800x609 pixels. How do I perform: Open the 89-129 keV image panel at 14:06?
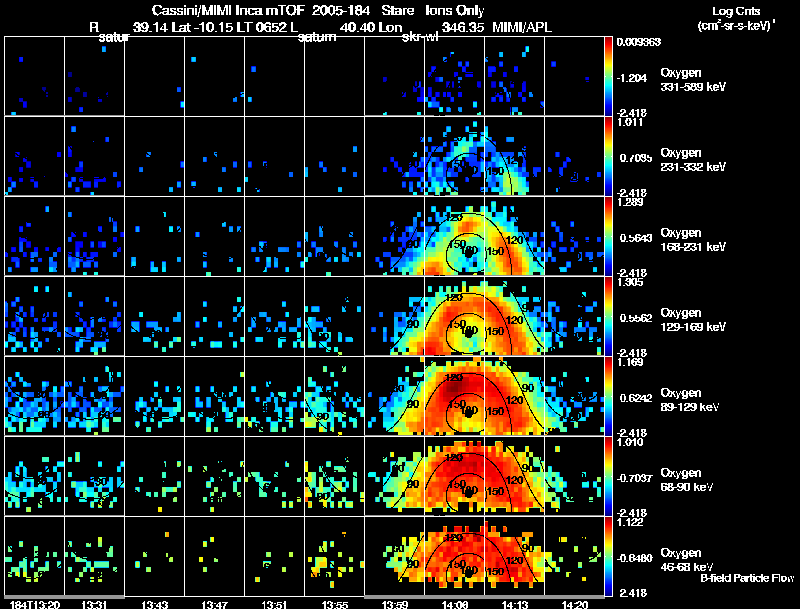[455, 396]
